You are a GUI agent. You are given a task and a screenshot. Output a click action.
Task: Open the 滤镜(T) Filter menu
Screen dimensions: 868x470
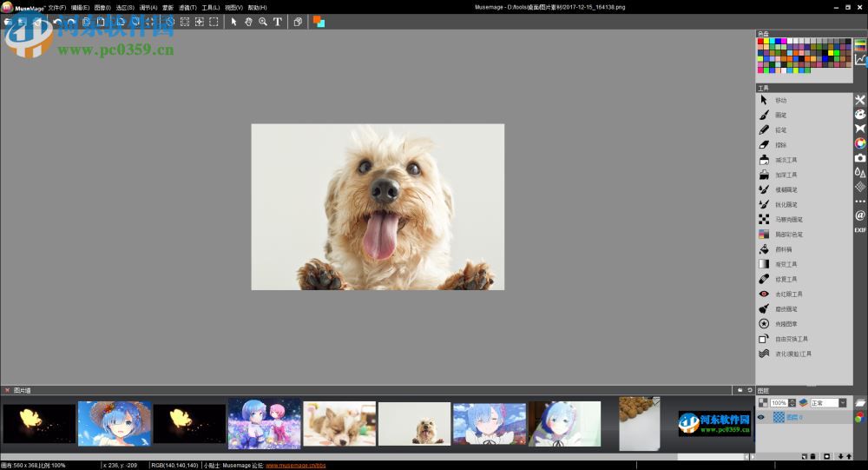click(x=186, y=7)
